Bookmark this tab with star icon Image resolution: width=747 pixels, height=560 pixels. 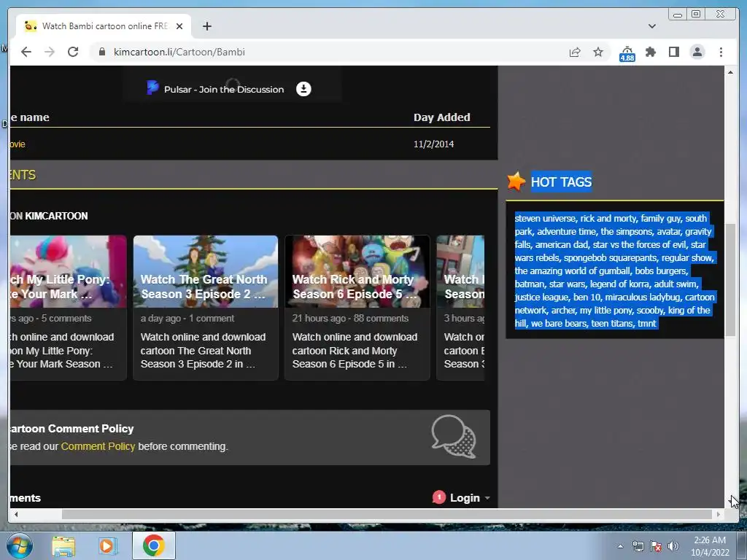click(598, 52)
